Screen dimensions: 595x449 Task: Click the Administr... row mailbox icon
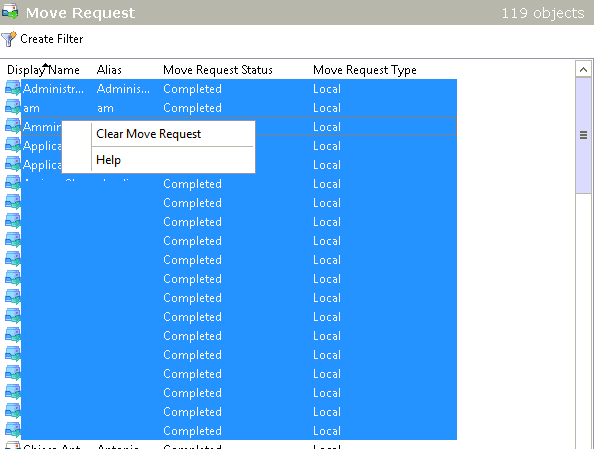tap(13, 89)
